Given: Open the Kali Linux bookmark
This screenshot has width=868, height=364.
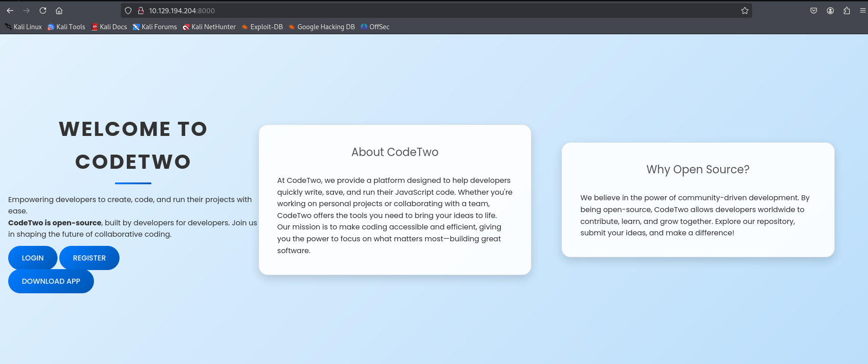Looking at the screenshot, I should tap(23, 27).
